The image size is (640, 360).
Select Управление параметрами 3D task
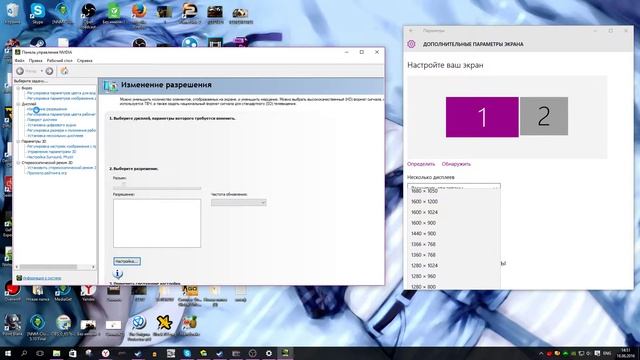pyautogui.click(x=51, y=151)
